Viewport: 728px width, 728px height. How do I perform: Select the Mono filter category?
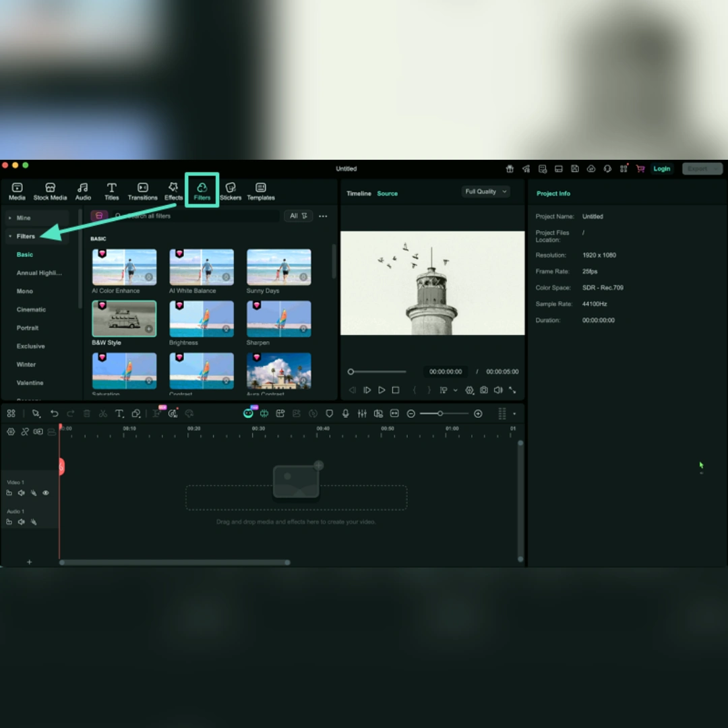(x=25, y=292)
